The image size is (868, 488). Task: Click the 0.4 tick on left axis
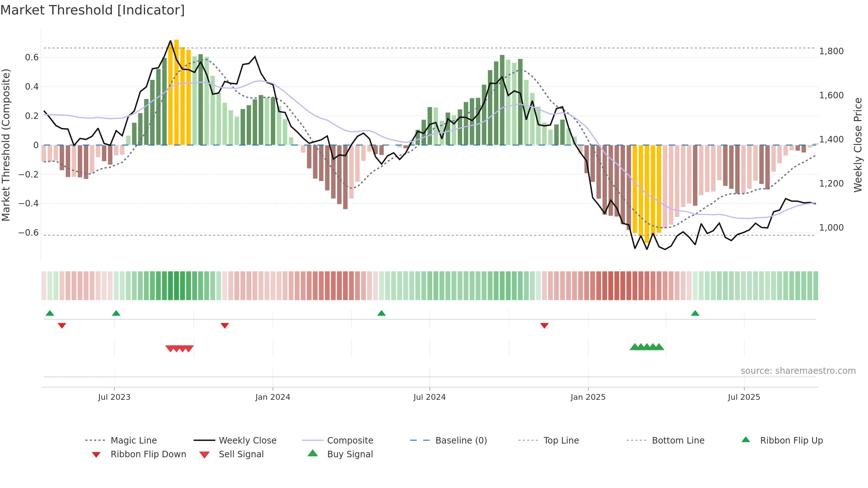tap(32, 86)
